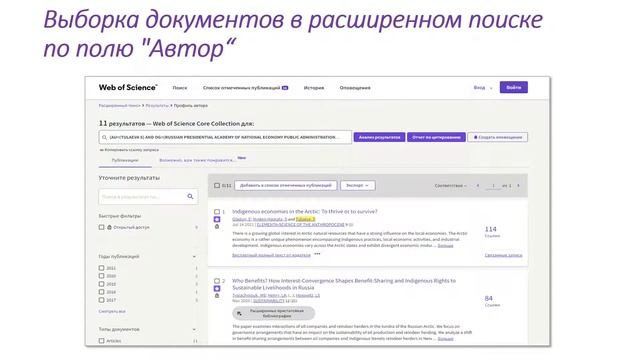Viewport: 640px width, 360px height.
Task: Expand result 2 abstract with Show more link
Action: [445, 339]
